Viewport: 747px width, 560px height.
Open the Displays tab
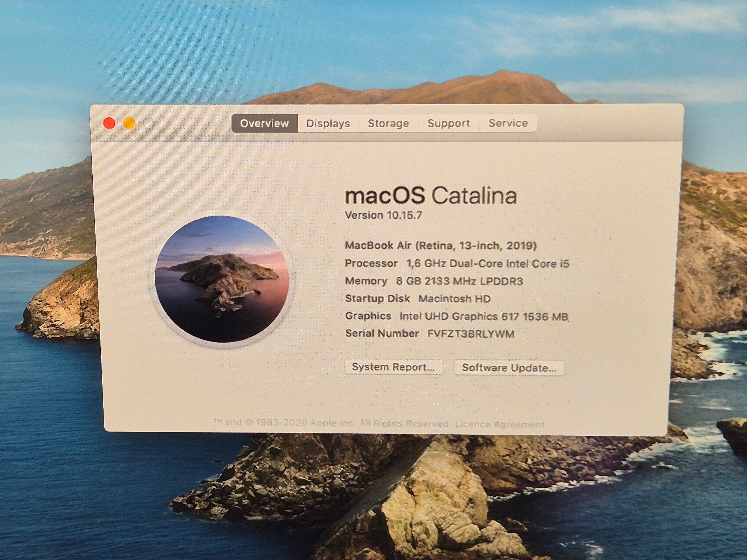328,123
